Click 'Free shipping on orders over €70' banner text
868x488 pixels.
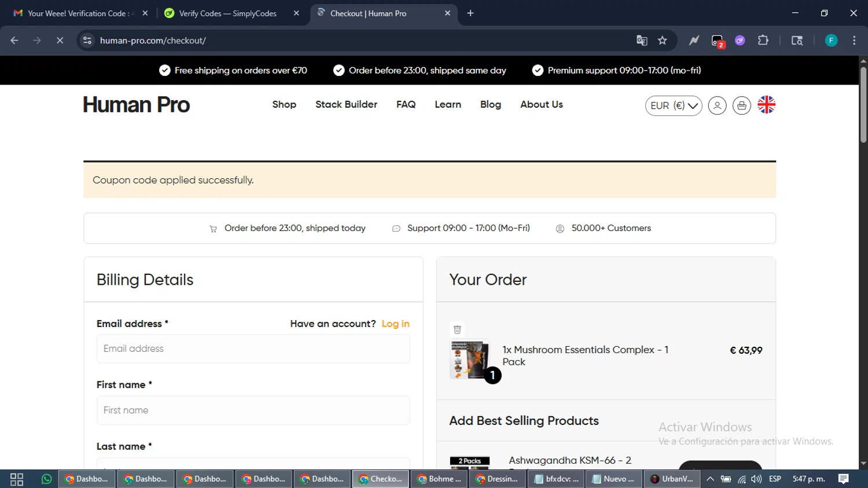point(241,71)
